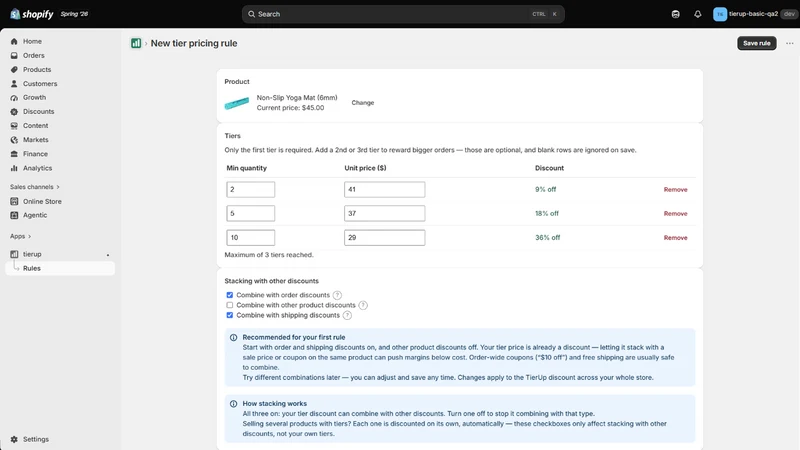Show help for order discounts combining
Screen dimensions: 800x450
(x=337, y=295)
